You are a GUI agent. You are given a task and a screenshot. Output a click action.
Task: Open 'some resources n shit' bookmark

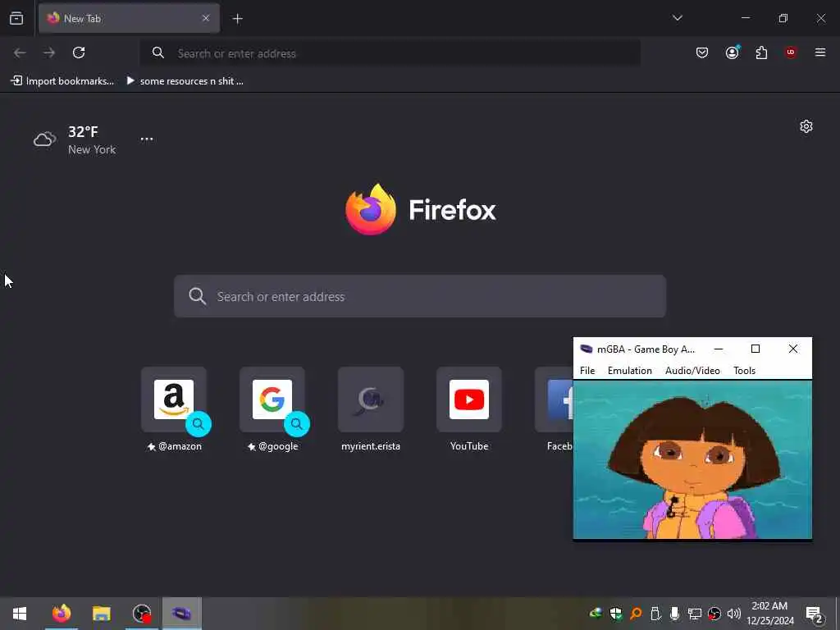click(x=185, y=81)
